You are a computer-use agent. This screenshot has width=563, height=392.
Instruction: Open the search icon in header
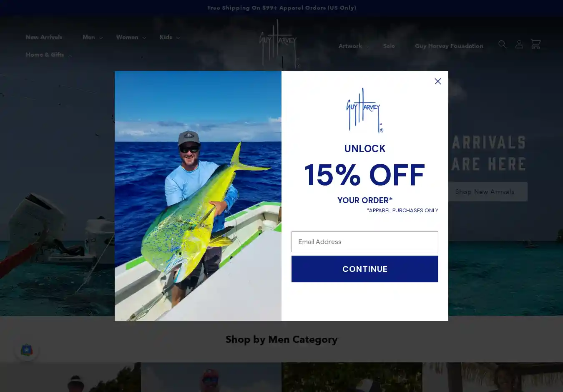click(502, 44)
